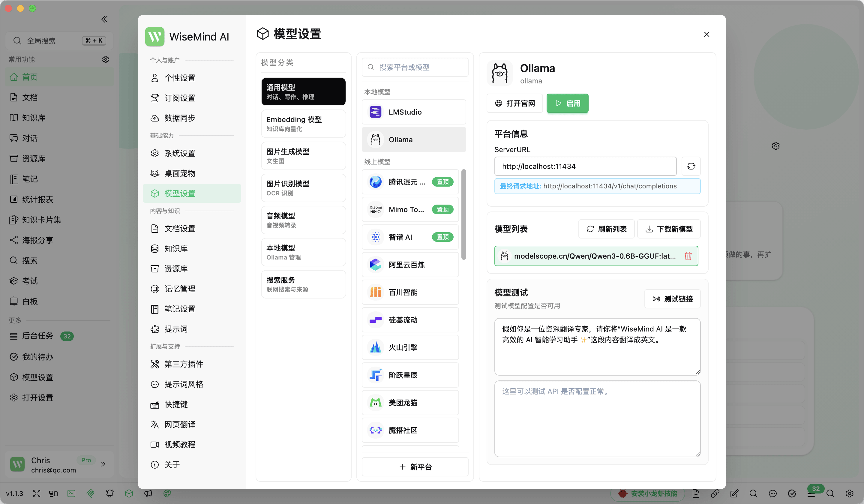The image size is (864, 504).
Task: Click the bell notification icon in bottom bar
Action: [110, 493]
